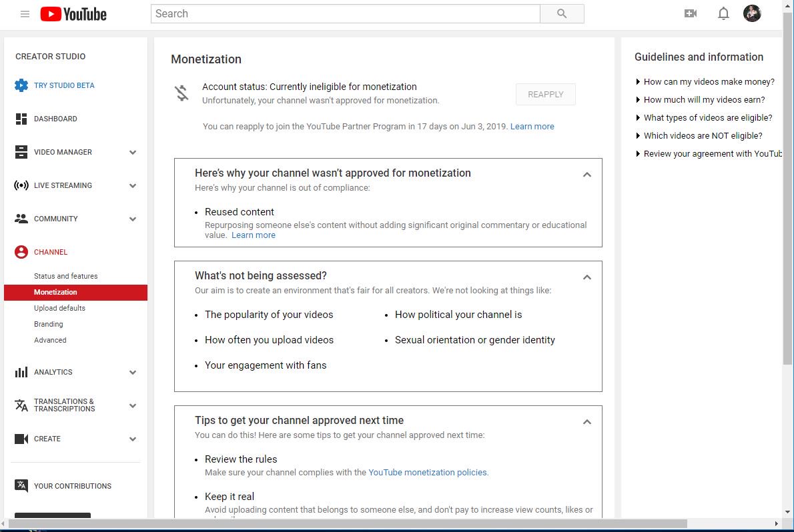Open Your Contributions

pyautogui.click(x=73, y=486)
